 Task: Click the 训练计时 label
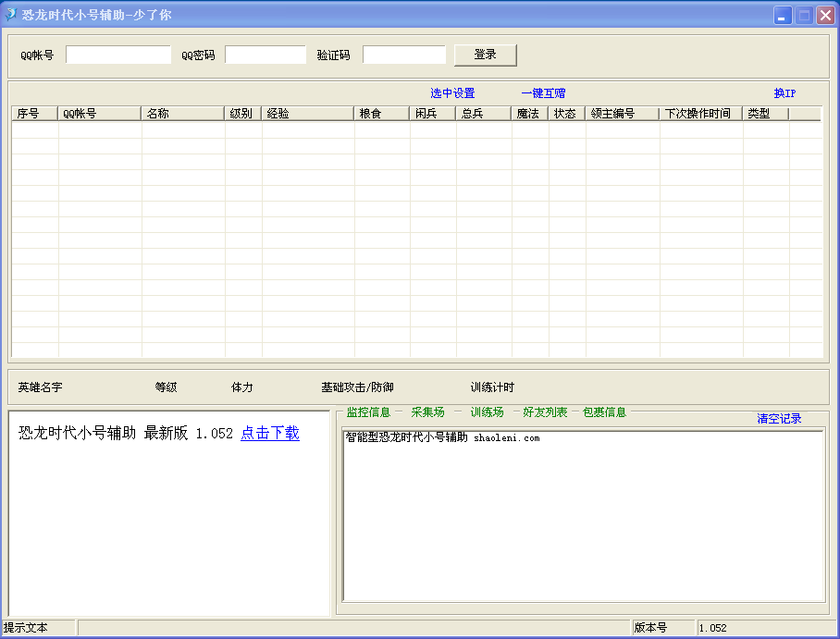click(492, 387)
